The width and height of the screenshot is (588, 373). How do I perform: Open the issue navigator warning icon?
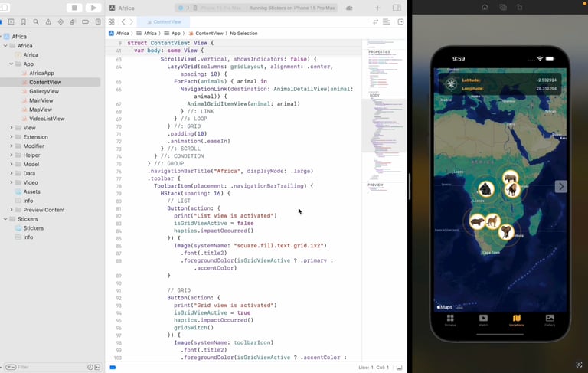tap(48, 22)
